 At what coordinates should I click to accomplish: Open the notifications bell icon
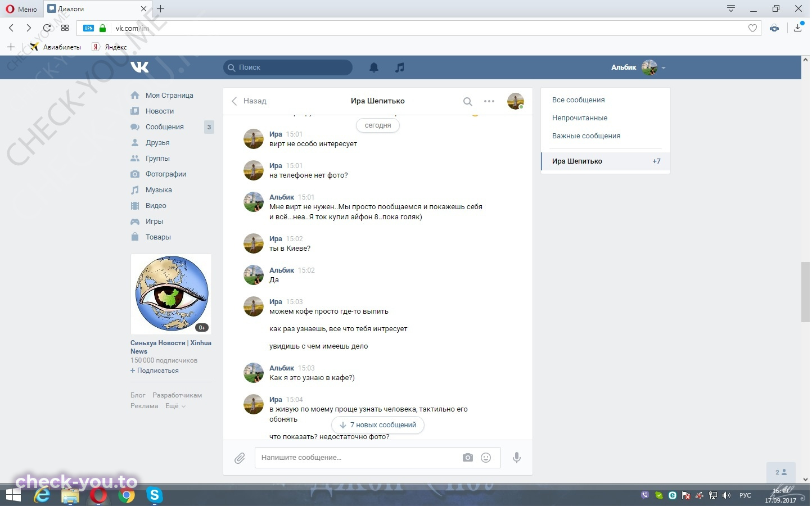point(374,67)
